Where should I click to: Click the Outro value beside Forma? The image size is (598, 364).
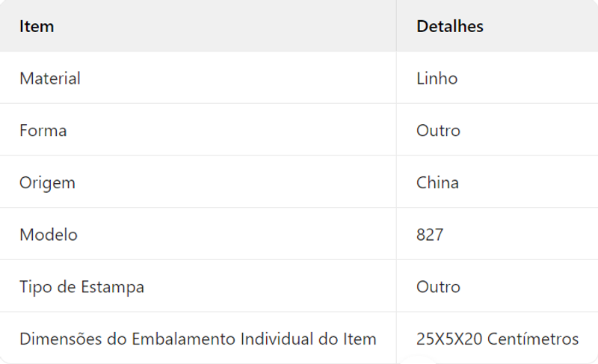pos(438,130)
